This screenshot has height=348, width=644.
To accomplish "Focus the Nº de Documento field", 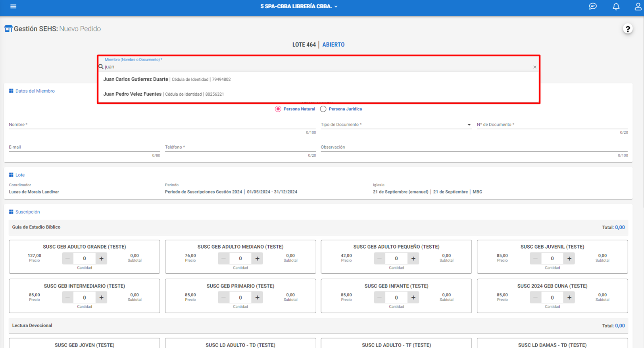I will click(552, 125).
